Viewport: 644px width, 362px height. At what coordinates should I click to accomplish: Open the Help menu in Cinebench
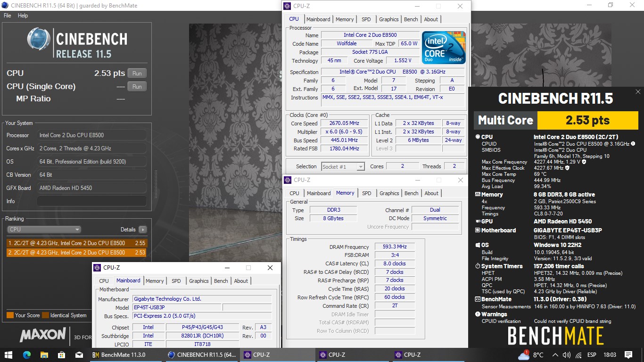point(23,16)
